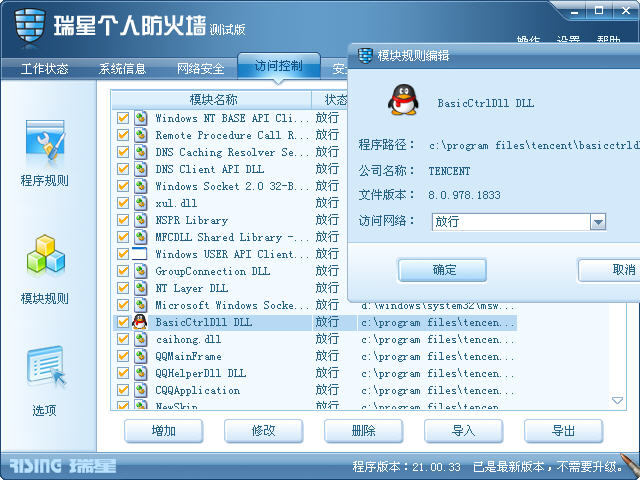
Task: Click module icon for Windows Socket 2.0
Action: tap(140, 186)
